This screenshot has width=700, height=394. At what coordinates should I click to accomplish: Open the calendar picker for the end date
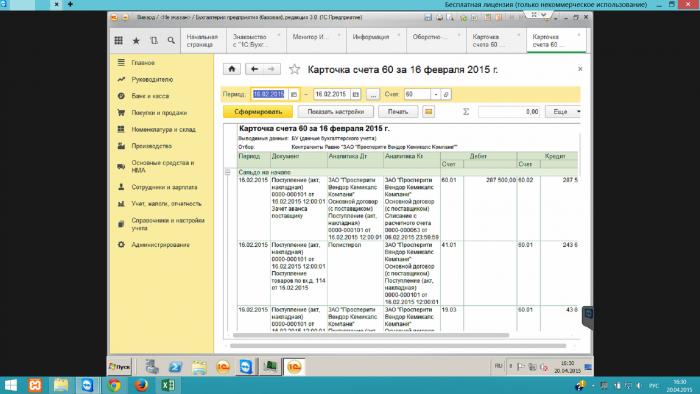(356, 94)
